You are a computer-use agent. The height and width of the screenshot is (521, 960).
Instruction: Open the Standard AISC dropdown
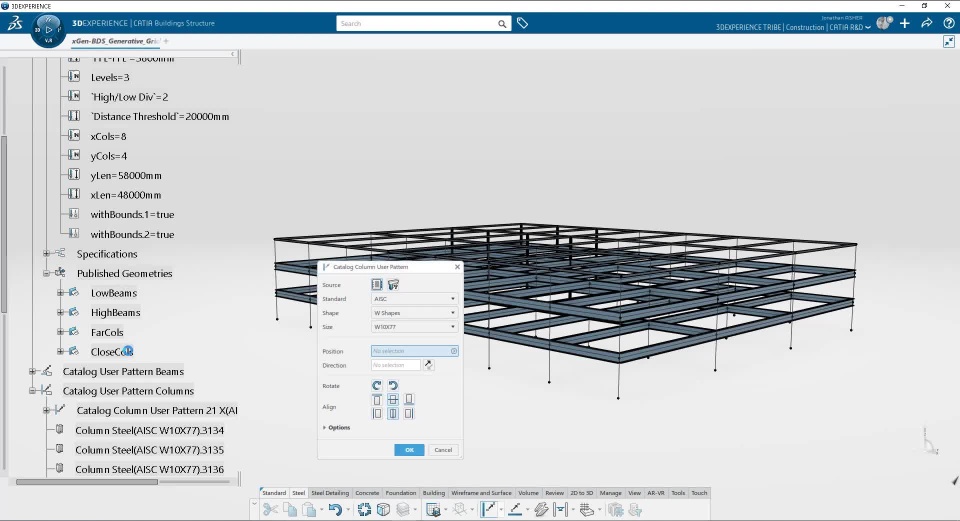point(414,299)
